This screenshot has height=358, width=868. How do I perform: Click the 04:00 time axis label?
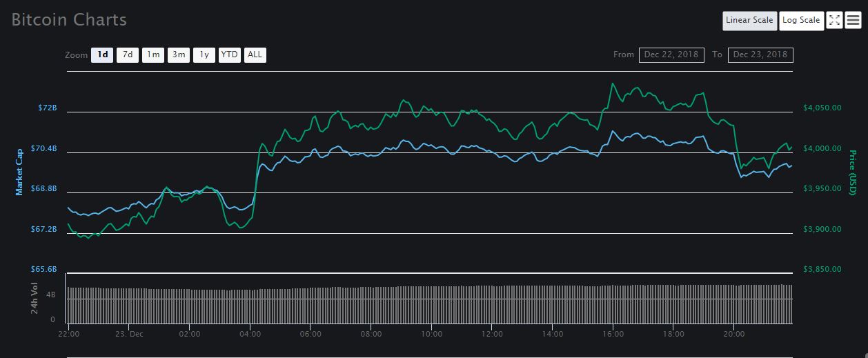tap(250, 334)
